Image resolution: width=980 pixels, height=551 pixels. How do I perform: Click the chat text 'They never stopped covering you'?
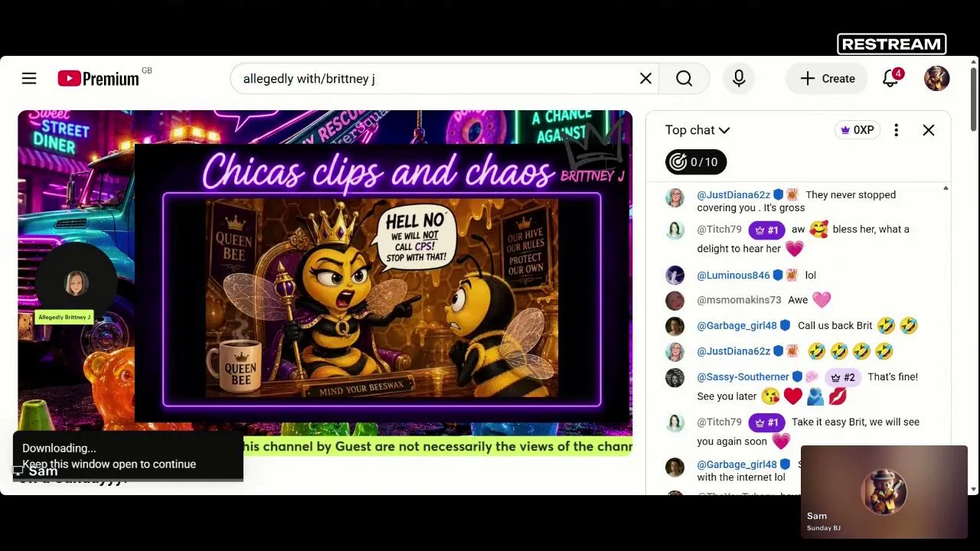(796, 201)
